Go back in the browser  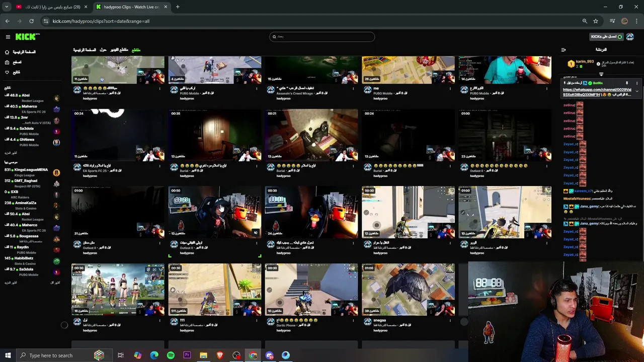pos(7,21)
